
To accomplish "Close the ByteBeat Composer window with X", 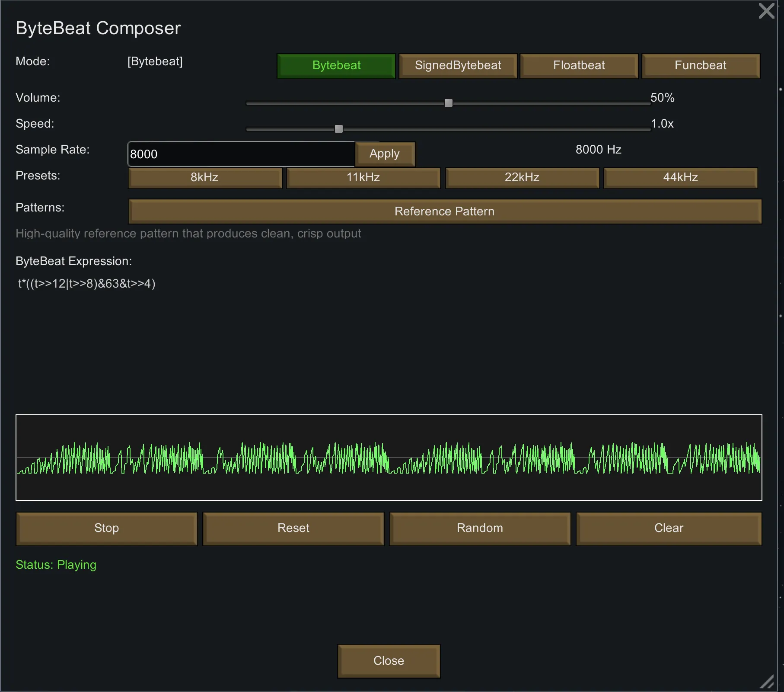I will point(766,11).
